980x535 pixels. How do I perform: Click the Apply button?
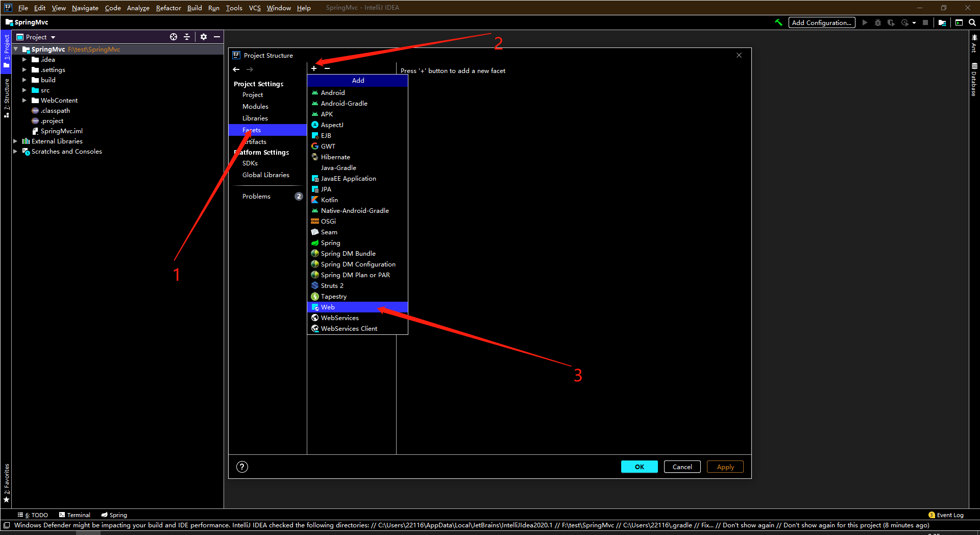(725, 467)
